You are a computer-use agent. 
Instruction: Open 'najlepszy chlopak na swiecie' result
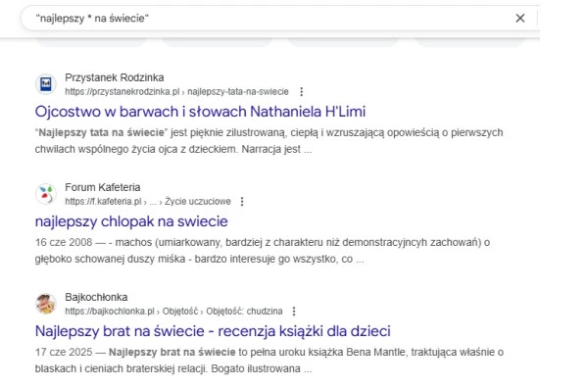pos(131,221)
